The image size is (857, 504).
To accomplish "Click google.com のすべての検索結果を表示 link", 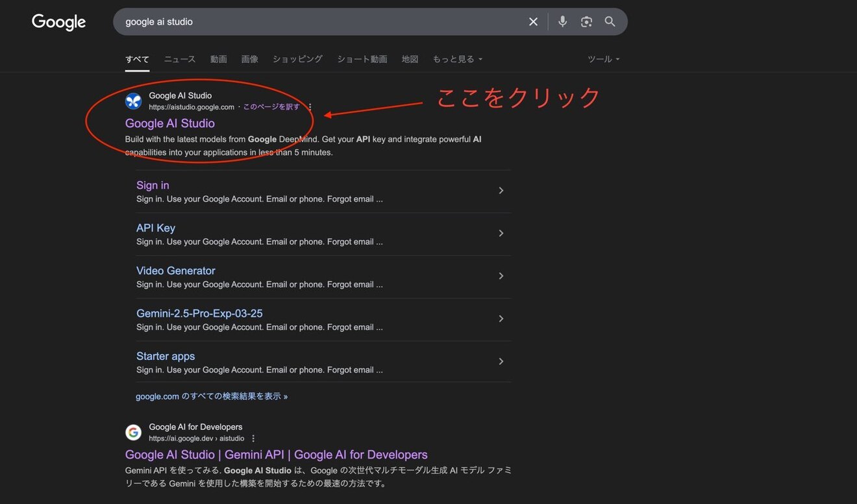I will click(212, 396).
